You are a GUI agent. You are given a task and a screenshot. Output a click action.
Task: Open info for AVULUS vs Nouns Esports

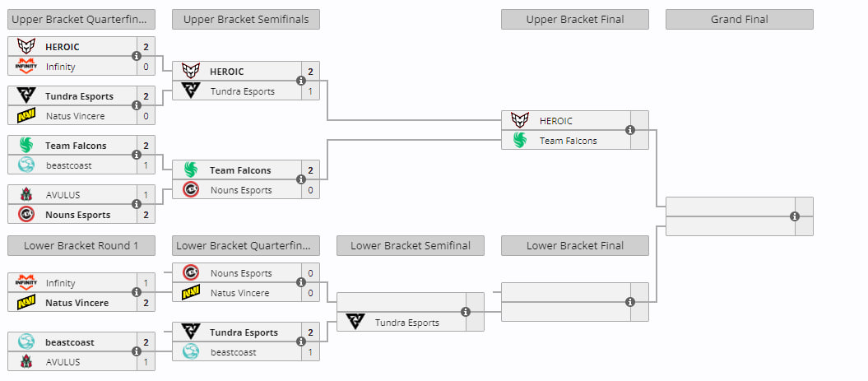137,204
